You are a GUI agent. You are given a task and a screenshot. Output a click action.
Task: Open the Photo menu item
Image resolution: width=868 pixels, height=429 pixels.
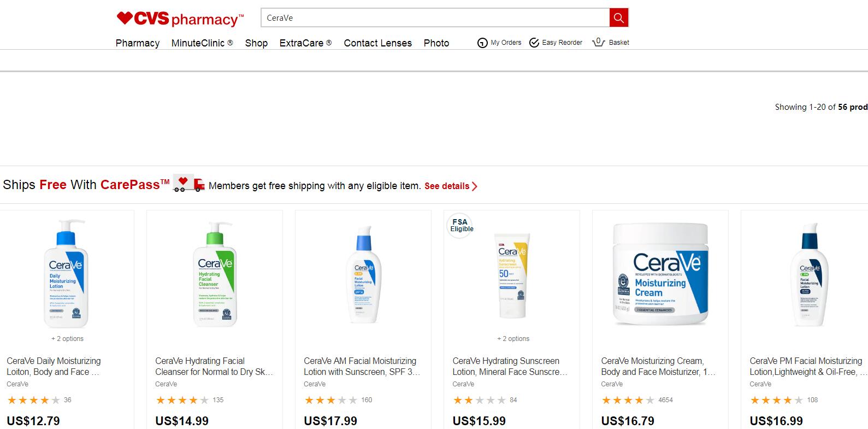tap(436, 43)
